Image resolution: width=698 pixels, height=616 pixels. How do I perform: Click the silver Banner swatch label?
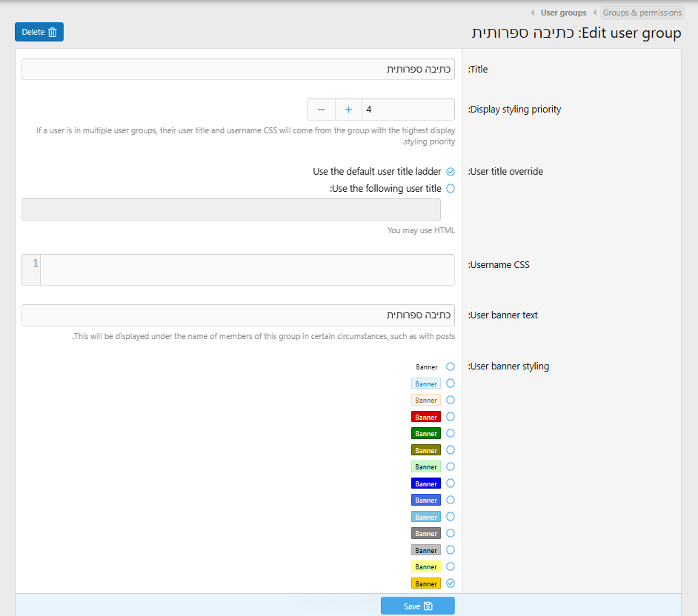pyautogui.click(x=426, y=551)
